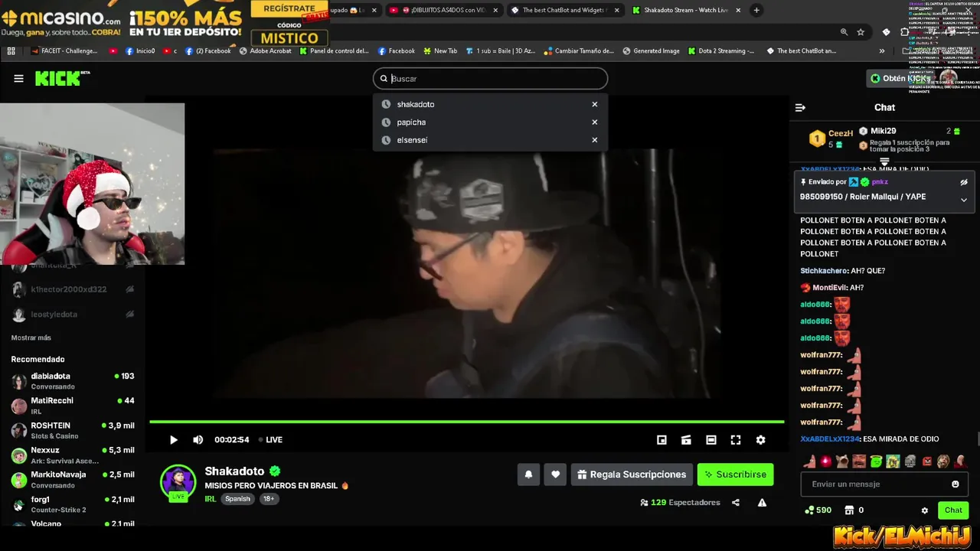
Task: Switch to the DIBUJITOS AS4DOS tab
Action: coord(443,10)
